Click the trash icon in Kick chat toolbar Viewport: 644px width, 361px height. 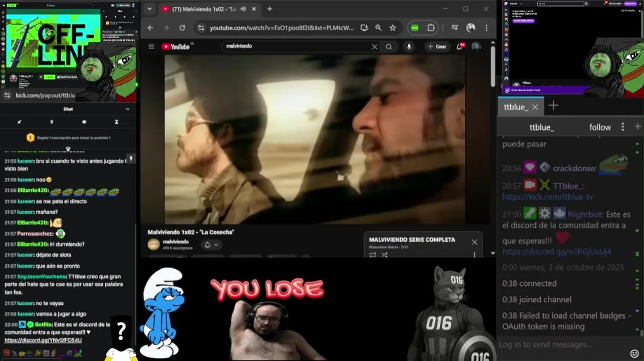52,122
